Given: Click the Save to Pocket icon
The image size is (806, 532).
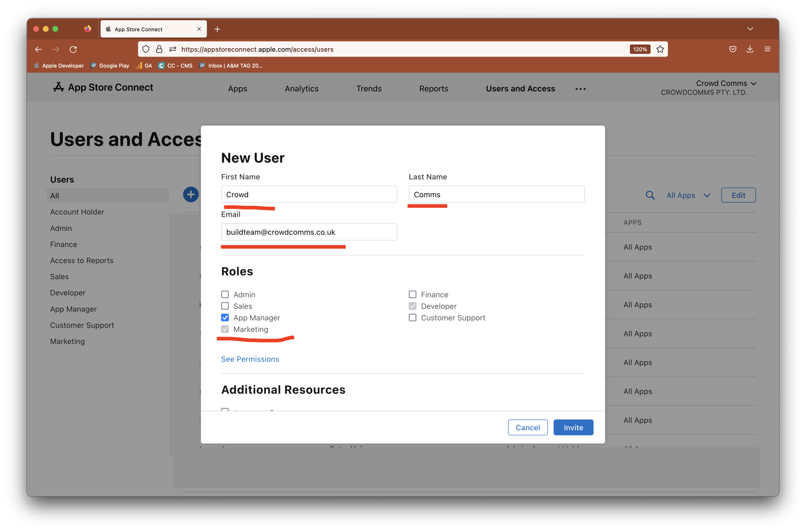Looking at the screenshot, I should point(733,49).
